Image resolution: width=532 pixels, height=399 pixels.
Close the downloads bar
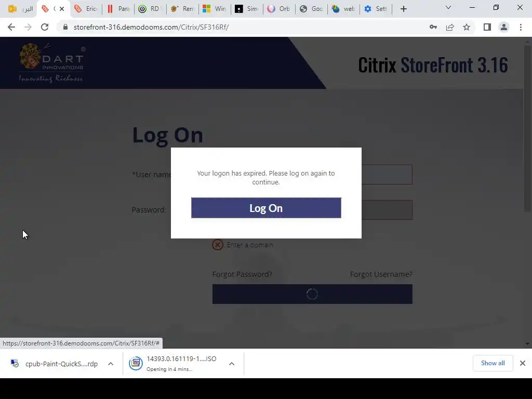tap(523, 363)
